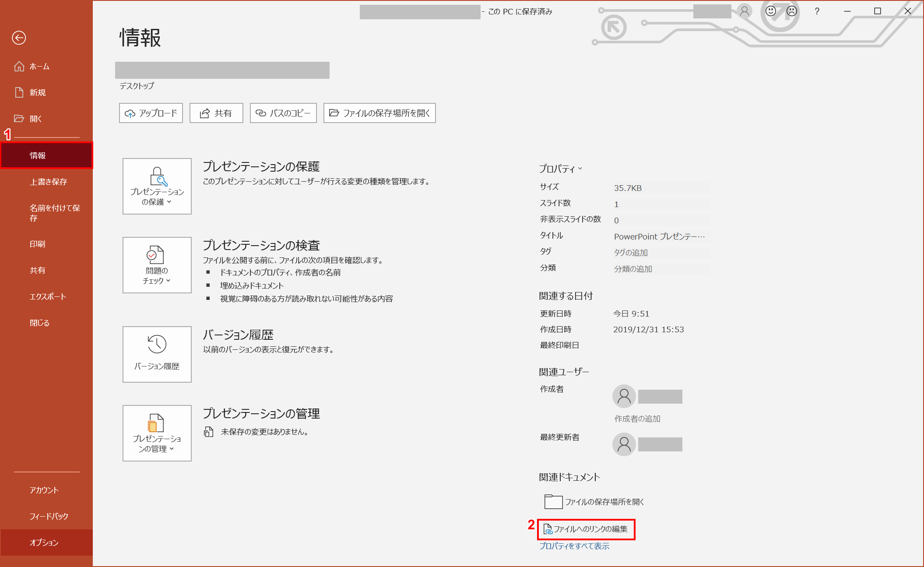Click the パスのコピー button
924x567 pixels.
pyautogui.click(x=283, y=113)
